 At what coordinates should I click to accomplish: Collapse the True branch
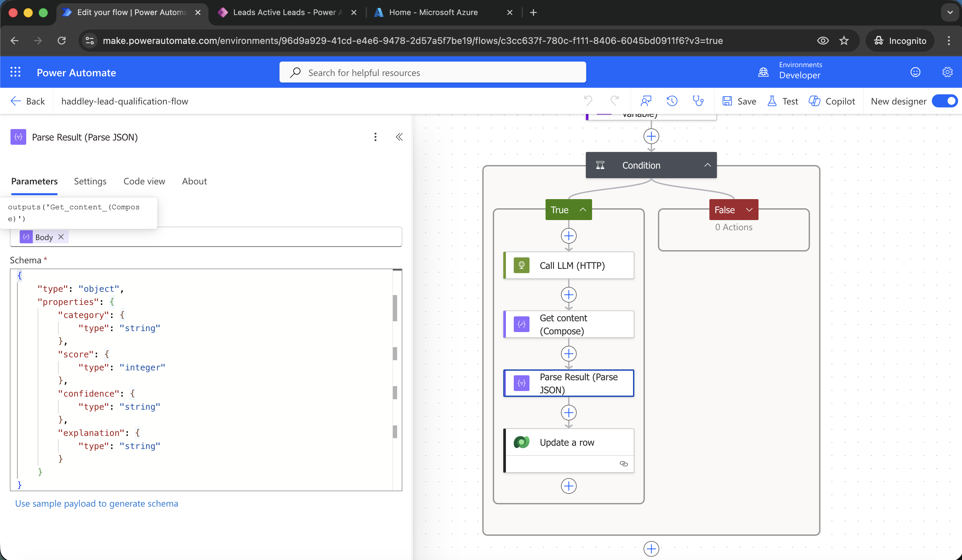583,210
